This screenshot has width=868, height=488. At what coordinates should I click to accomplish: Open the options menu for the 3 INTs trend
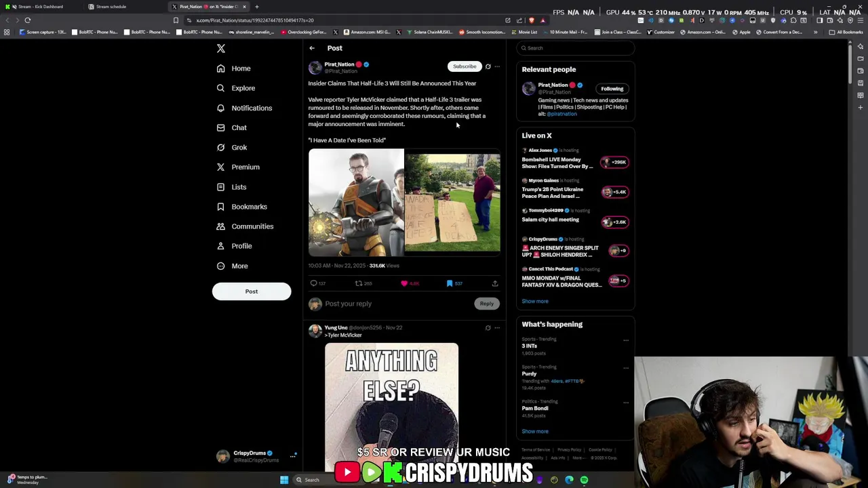point(626,340)
